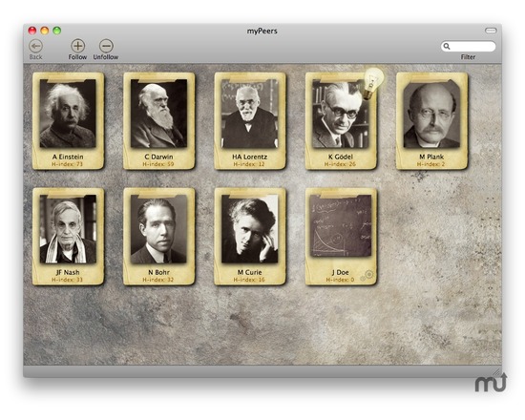525x420 pixels.
Task: Toggle the toolbar pill button in title bar
Action: coord(491,31)
